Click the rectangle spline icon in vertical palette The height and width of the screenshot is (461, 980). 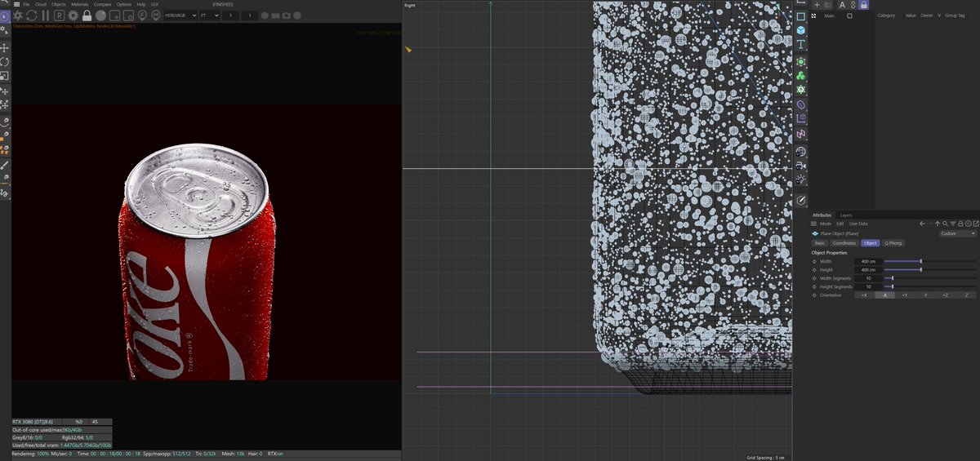tap(801, 16)
